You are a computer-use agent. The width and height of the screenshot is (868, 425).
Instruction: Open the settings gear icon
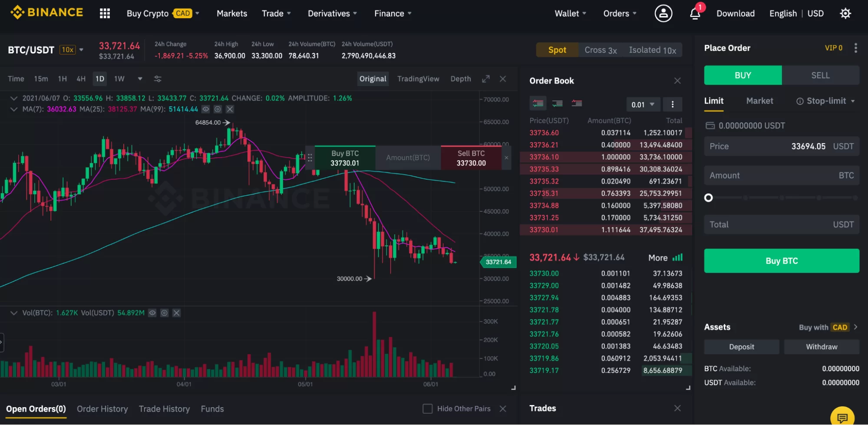(x=845, y=13)
